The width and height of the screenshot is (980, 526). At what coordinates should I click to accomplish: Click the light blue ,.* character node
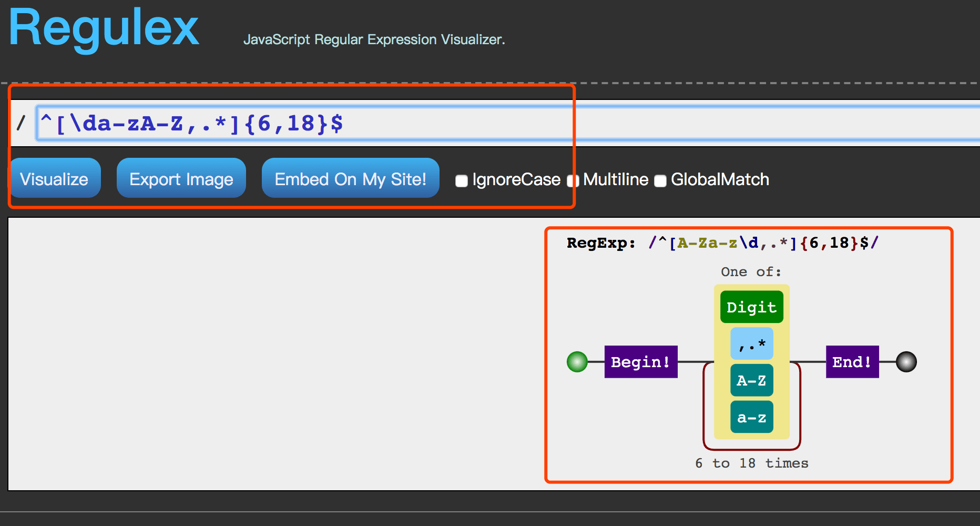click(x=752, y=343)
